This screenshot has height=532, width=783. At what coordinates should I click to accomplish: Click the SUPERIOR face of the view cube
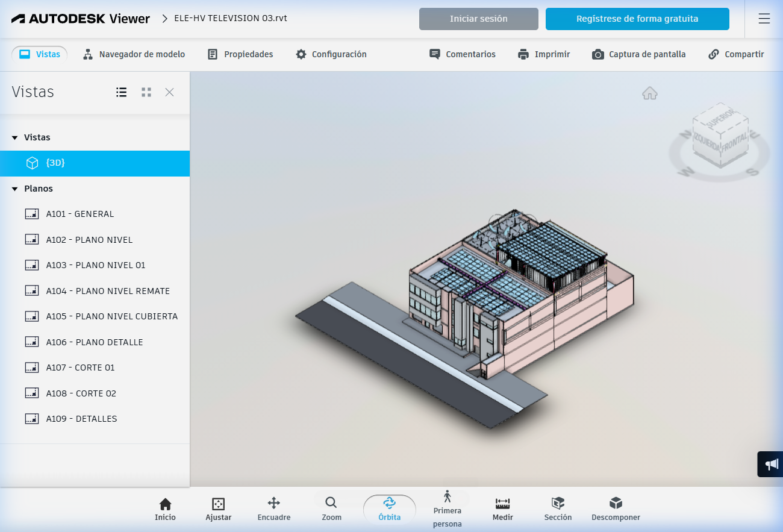pos(721,118)
